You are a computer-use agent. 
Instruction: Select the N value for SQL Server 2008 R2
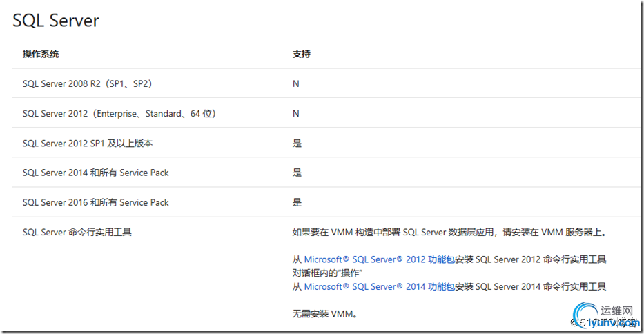point(295,83)
